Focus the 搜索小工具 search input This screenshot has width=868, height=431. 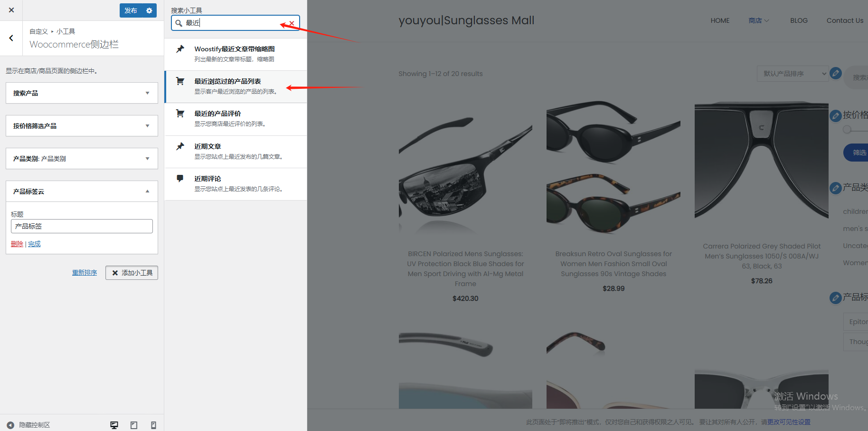coord(236,23)
